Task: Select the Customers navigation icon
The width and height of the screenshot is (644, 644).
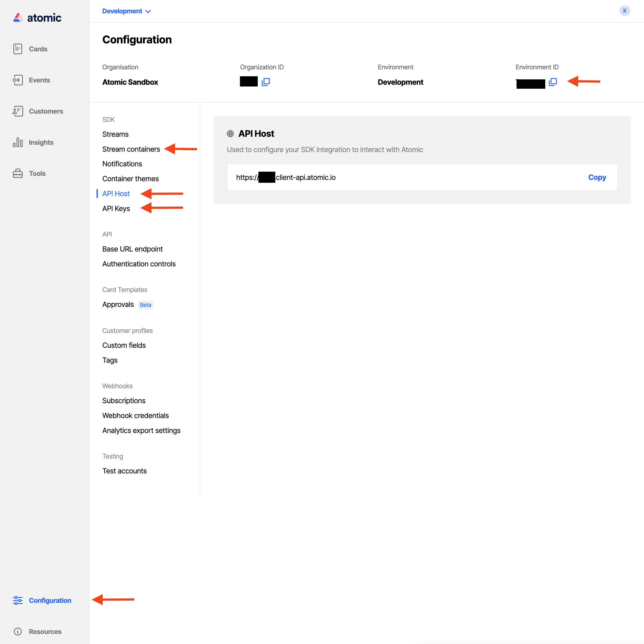Action: (x=18, y=111)
